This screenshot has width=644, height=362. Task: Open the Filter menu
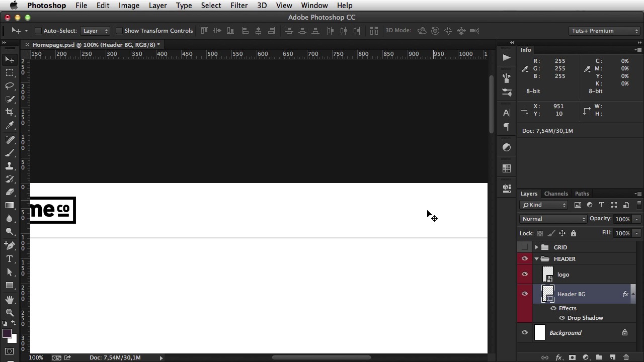[239, 6]
